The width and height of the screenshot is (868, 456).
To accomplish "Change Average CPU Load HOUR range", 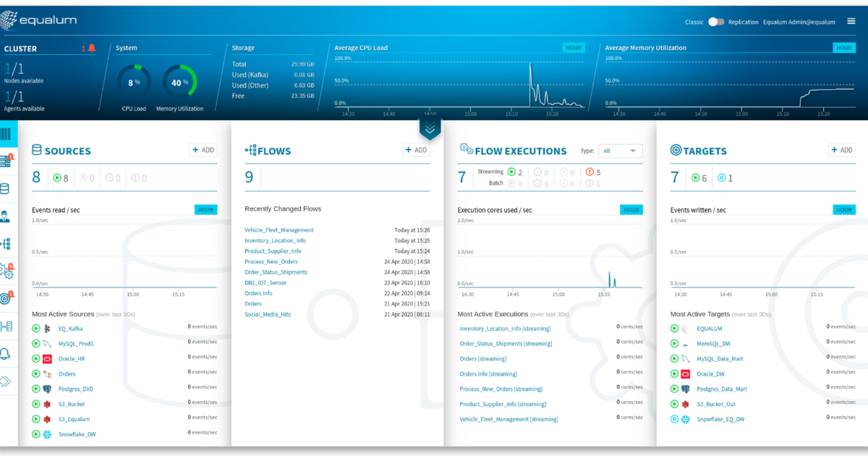I will (x=574, y=48).
